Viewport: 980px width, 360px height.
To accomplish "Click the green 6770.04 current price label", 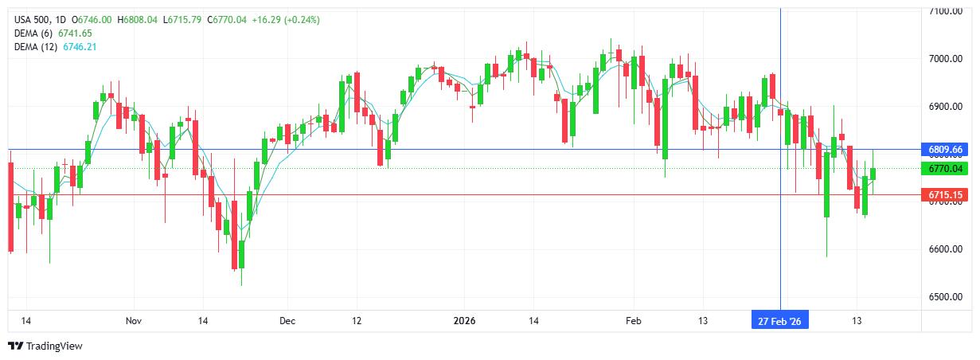I will [946, 168].
